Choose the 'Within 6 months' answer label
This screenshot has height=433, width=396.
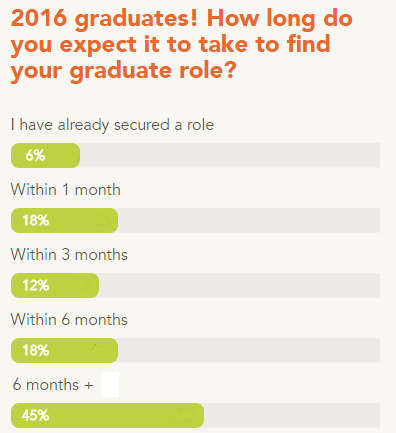tap(69, 320)
